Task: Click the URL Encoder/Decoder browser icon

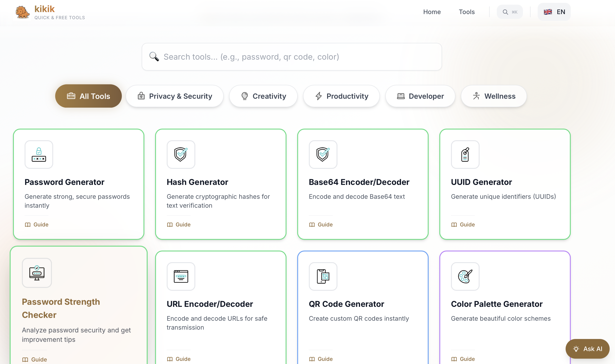Action: [x=181, y=276]
